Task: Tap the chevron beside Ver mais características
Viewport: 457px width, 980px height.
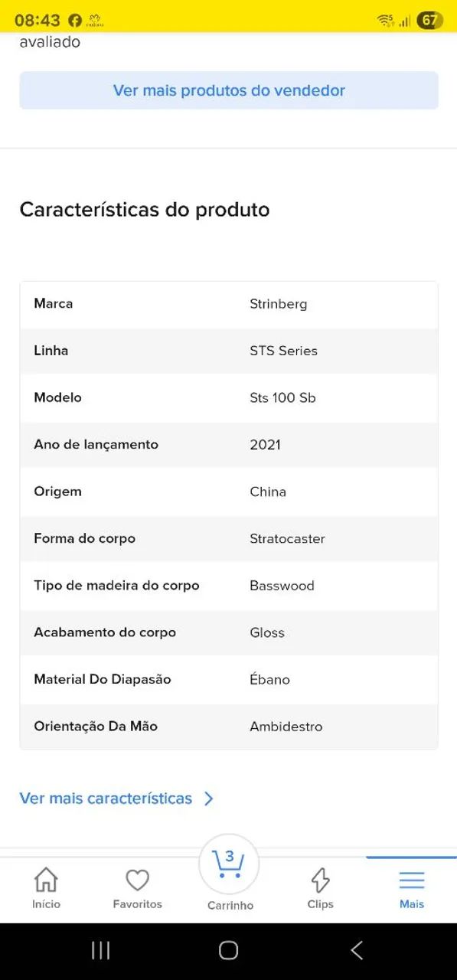Action: (x=208, y=799)
